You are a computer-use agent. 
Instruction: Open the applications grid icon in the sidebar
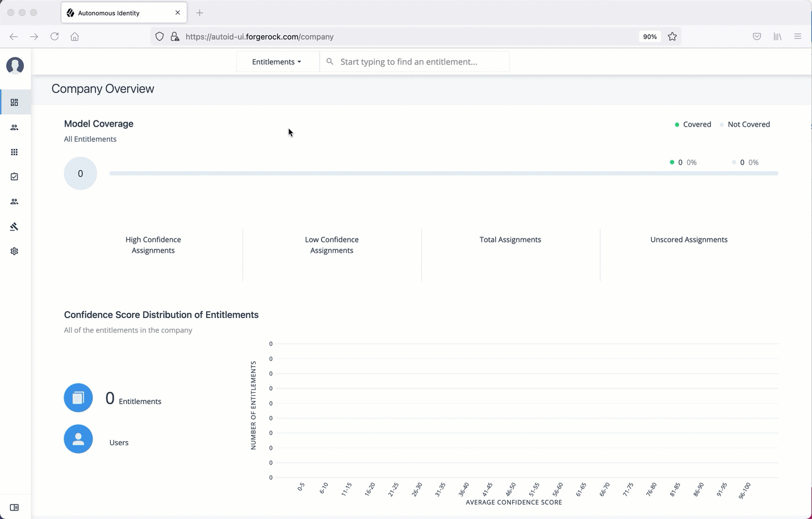(x=14, y=152)
